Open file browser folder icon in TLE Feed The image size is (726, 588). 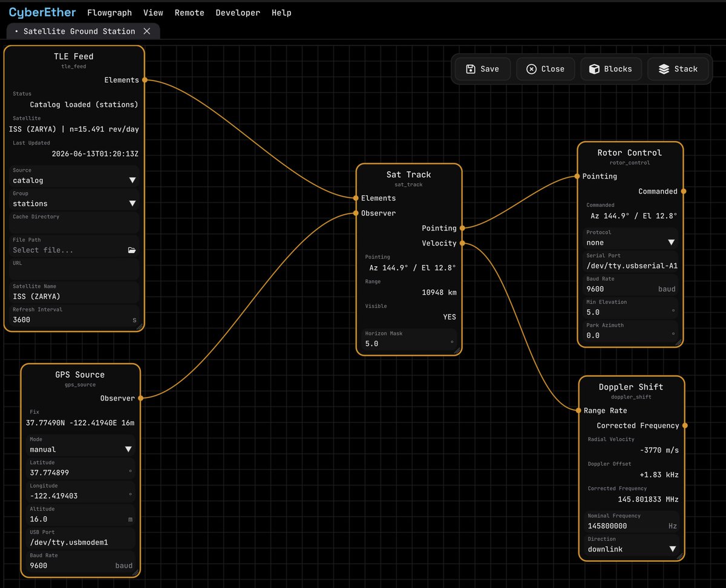point(132,250)
